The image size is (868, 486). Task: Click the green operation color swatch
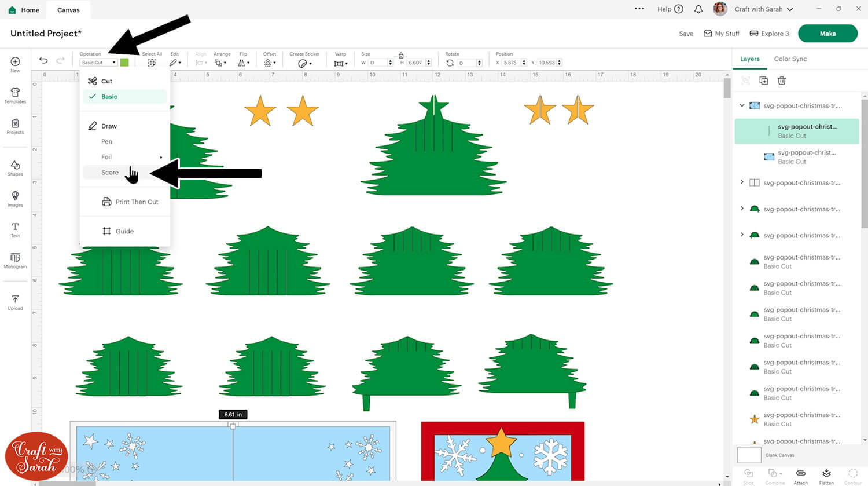tap(124, 63)
